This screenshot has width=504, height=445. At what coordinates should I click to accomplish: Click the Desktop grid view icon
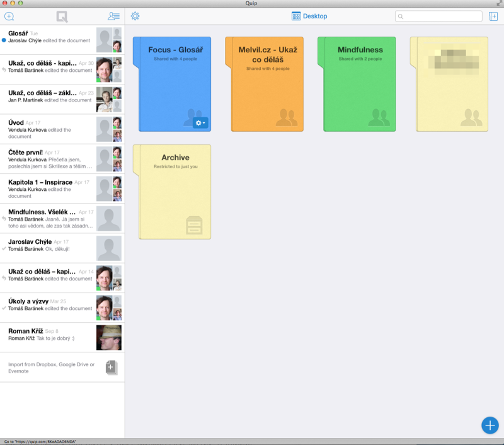click(x=295, y=16)
